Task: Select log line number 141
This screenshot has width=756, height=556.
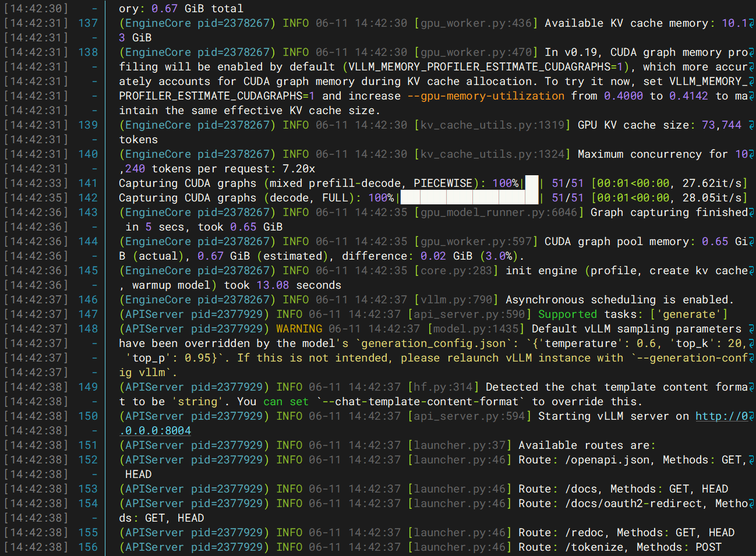Action: pyautogui.click(x=88, y=183)
